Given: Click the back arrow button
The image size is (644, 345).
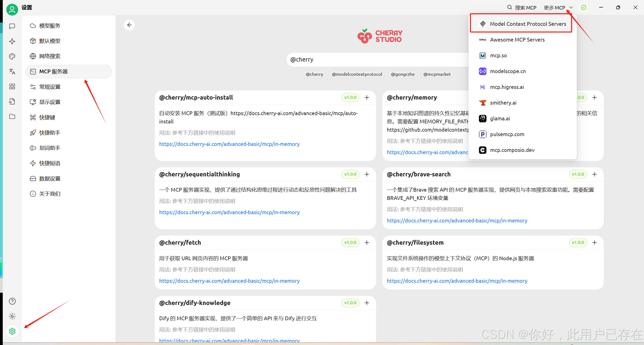Looking at the screenshot, I should [129, 25].
